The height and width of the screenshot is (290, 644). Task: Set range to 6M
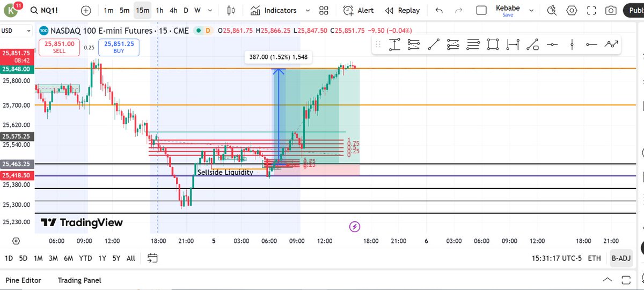click(x=68, y=258)
